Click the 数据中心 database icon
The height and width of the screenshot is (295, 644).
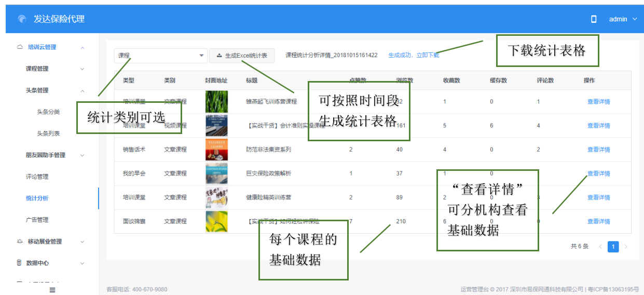coord(20,263)
